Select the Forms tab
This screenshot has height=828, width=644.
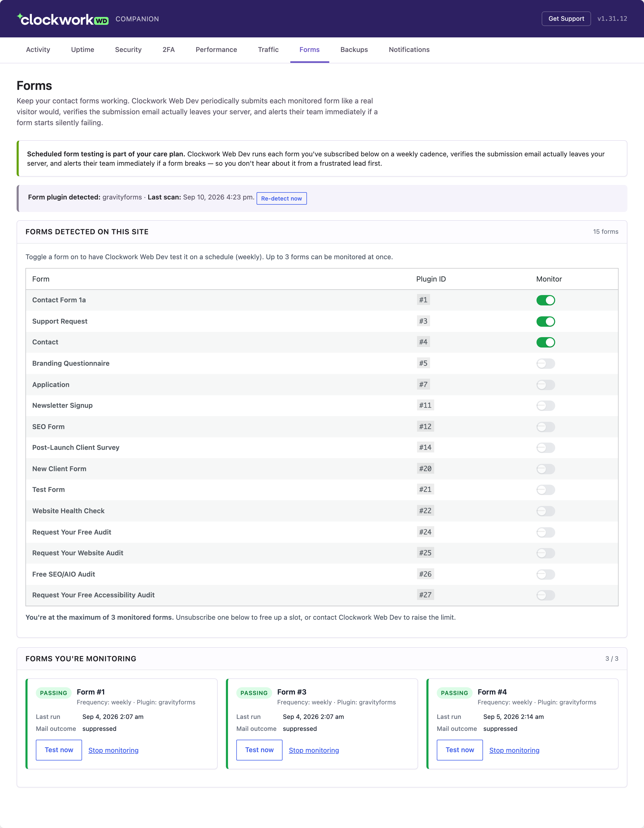pos(309,50)
